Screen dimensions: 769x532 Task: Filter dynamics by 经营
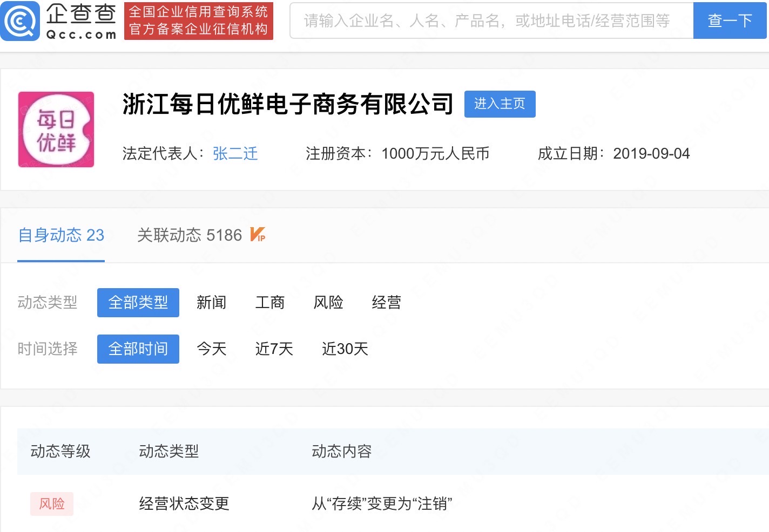click(387, 303)
